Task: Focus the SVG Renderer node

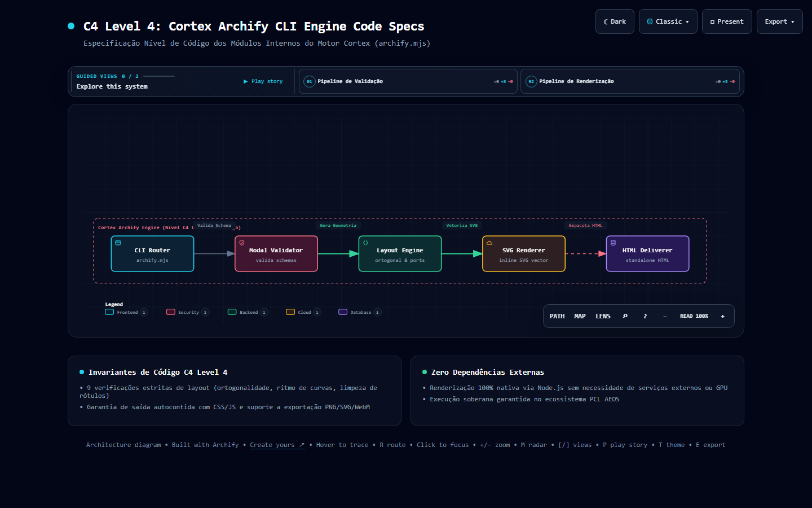Action: click(x=524, y=254)
